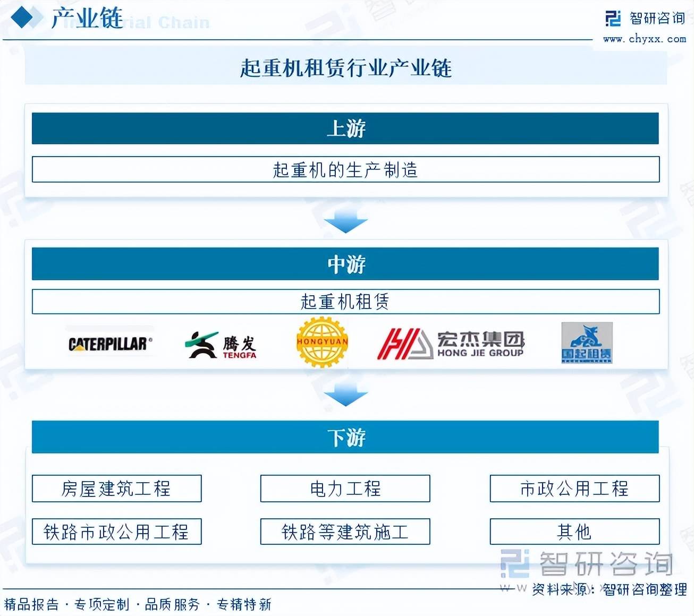Image resolution: width=694 pixels, height=616 pixels.
Task: Click the Caterpillar logo
Action: tap(110, 344)
